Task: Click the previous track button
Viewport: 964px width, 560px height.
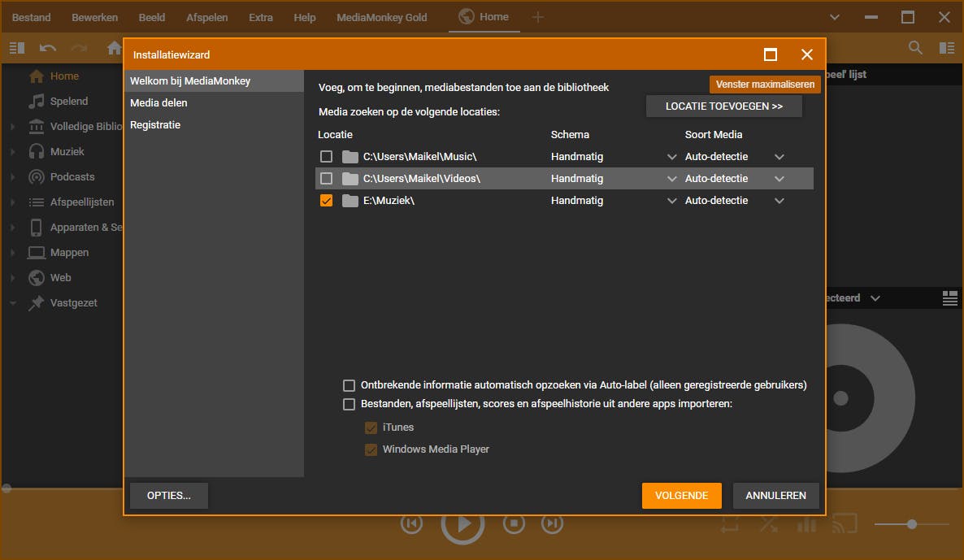Action: point(411,523)
